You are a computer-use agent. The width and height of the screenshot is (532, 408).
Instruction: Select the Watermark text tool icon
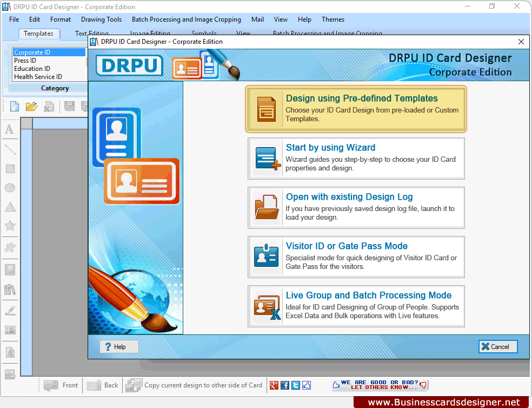(x=10, y=352)
